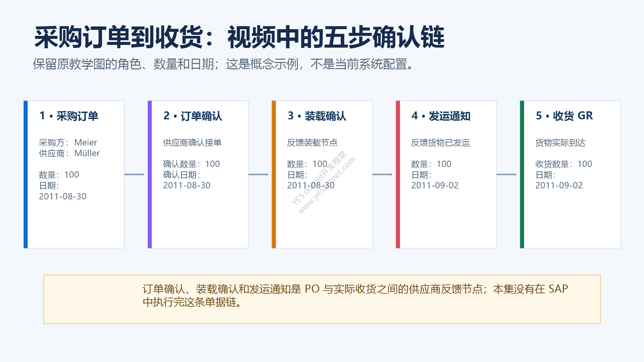The image size is (644, 362).
Task: Click the note line 中执行完这条单据链。
Action: click(x=193, y=302)
